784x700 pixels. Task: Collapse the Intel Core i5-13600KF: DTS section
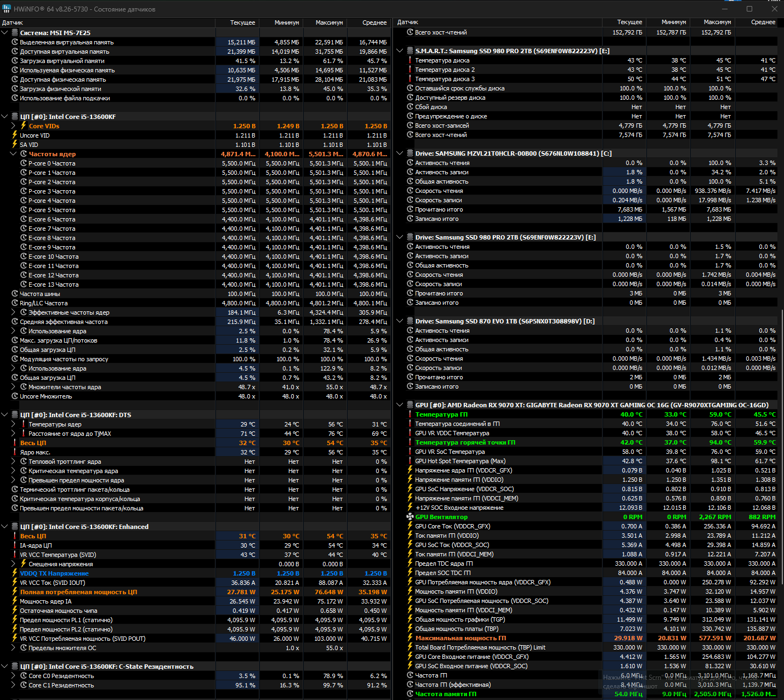pos(5,415)
